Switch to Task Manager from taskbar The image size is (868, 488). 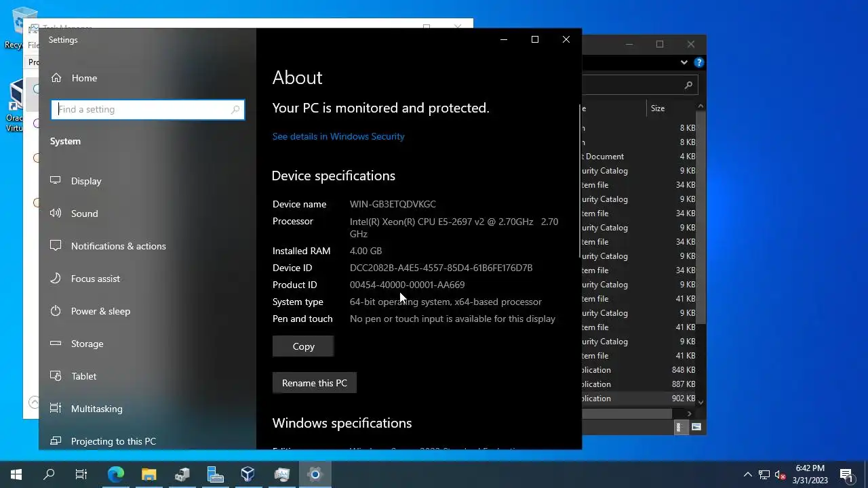click(x=281, y=474)
